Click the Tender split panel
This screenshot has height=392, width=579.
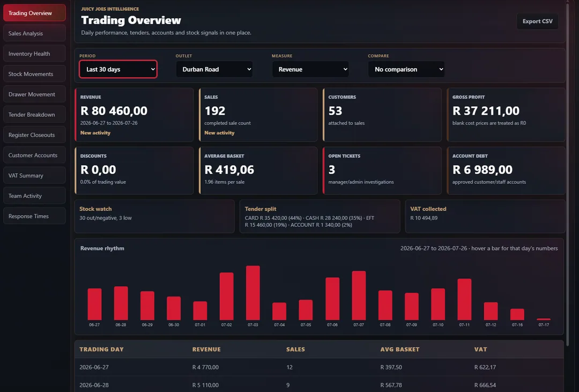point(320,216)
